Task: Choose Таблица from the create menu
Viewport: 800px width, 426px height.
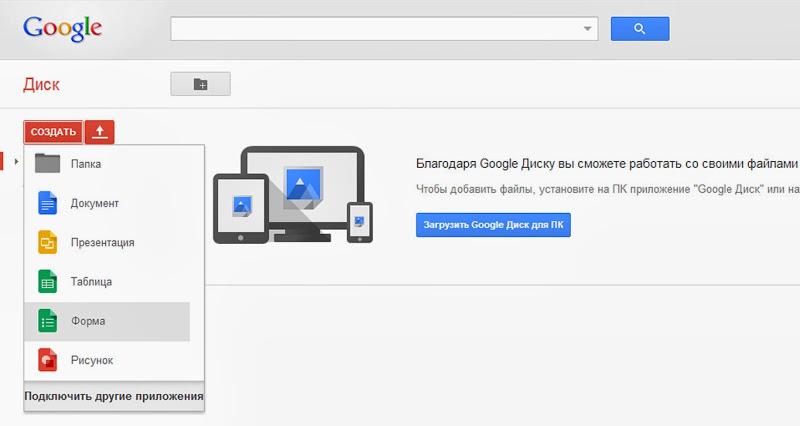Action: point(91,282)
